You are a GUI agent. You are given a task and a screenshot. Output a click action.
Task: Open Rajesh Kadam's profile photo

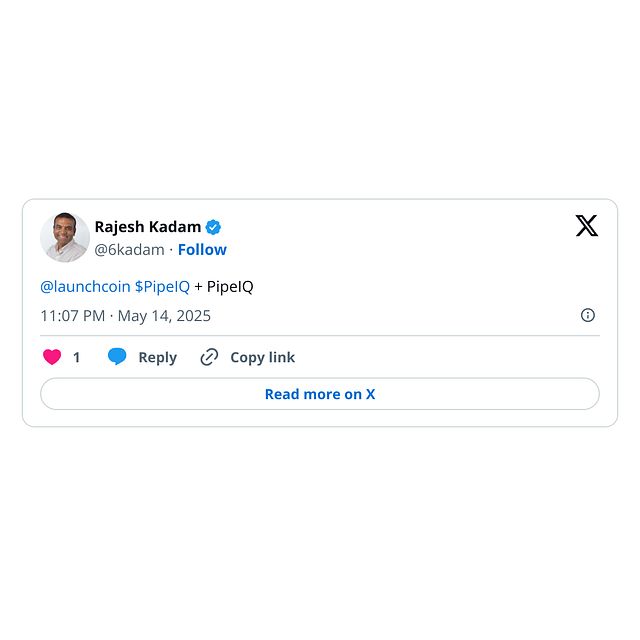tap(65, 237)
